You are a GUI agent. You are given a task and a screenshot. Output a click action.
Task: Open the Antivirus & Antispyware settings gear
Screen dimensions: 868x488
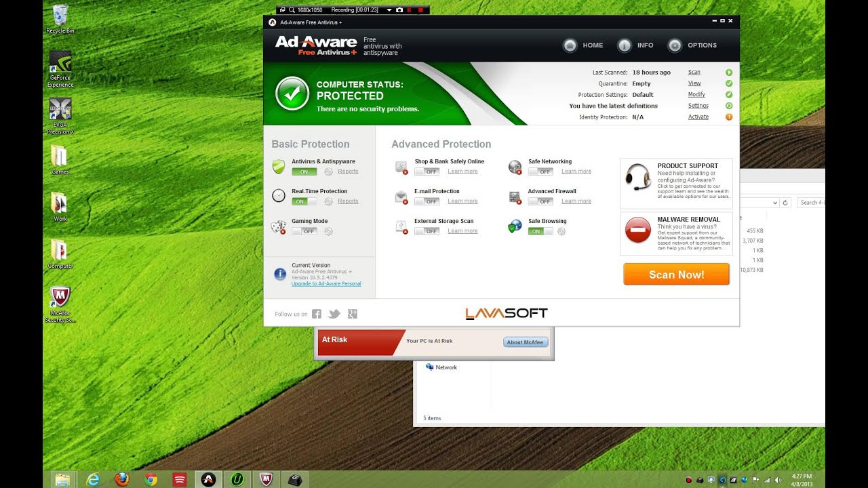[329, 171]
